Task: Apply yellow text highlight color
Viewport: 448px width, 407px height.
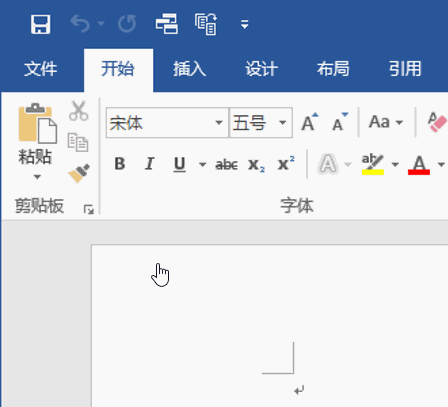Action: pos(373,164)
